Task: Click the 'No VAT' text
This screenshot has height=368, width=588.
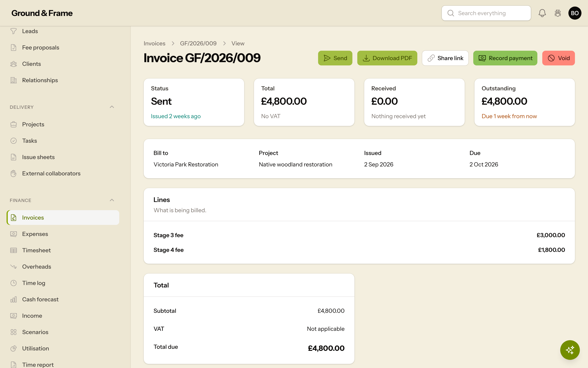Action: [x=271, y=116]
